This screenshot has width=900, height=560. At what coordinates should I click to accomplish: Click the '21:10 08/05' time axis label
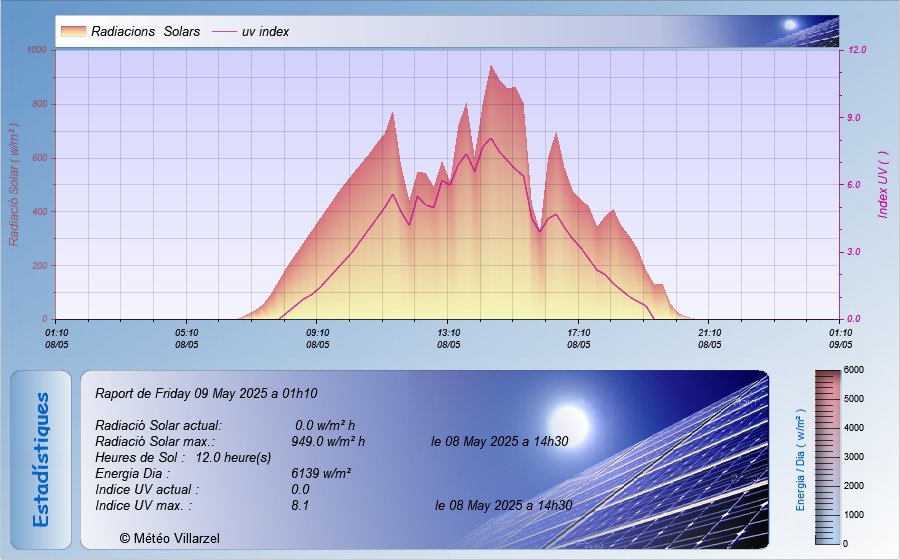point(709,339)
